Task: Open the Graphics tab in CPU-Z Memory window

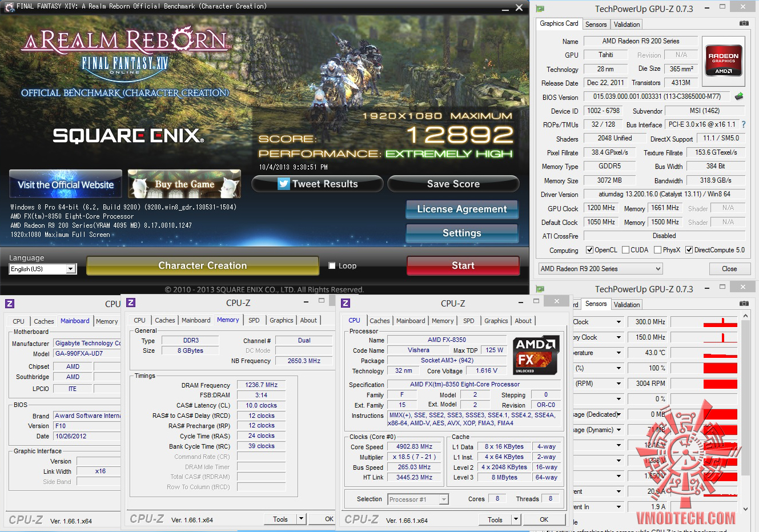Action: tap(282, 320)
